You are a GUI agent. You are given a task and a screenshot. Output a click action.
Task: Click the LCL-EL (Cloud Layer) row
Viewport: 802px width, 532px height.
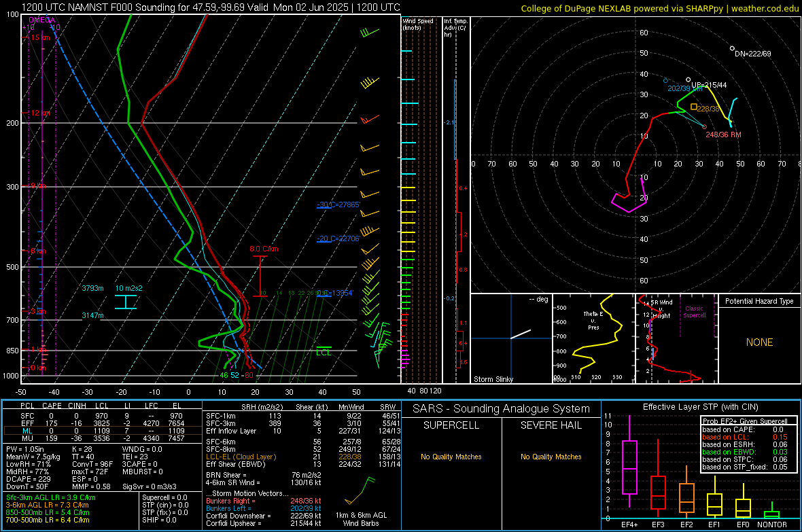coord(303,457)
